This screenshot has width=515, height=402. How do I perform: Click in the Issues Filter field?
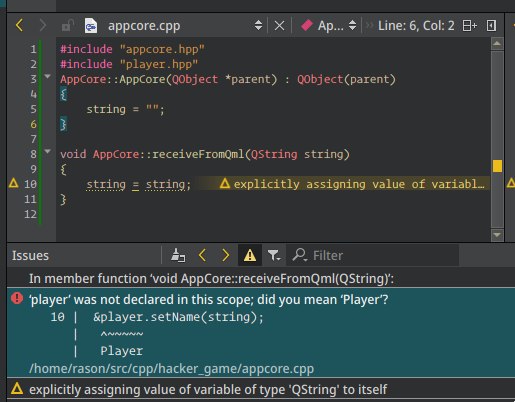[373, 256]
